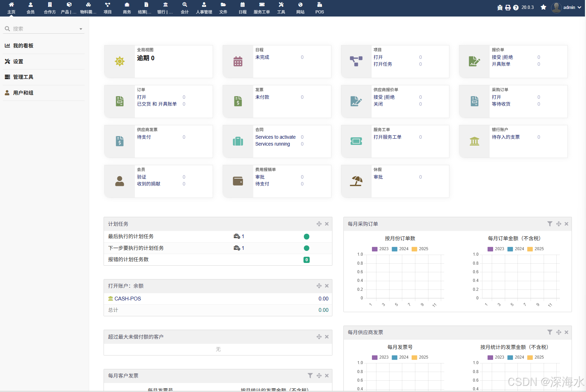
Task: Click Services to activate link
Action: pyautogui.click(x=275, y=137)
